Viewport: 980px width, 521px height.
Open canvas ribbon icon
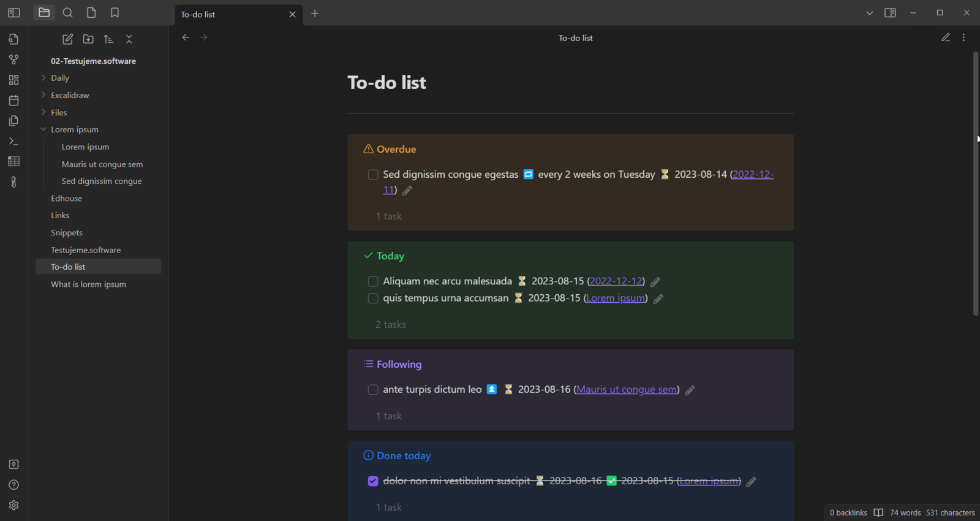(13, 80)
